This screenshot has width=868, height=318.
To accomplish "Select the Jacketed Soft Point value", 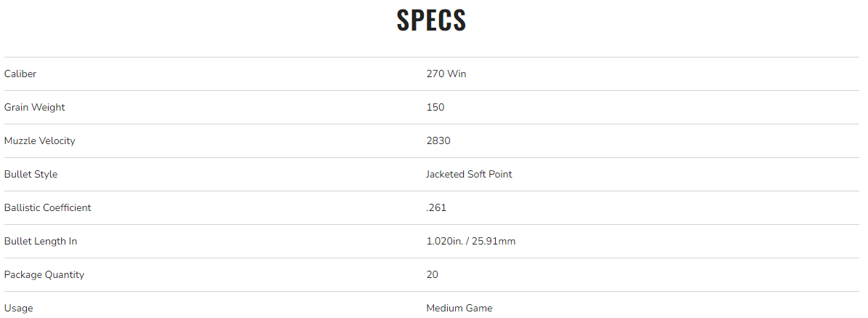I will (x=469, y=174).
